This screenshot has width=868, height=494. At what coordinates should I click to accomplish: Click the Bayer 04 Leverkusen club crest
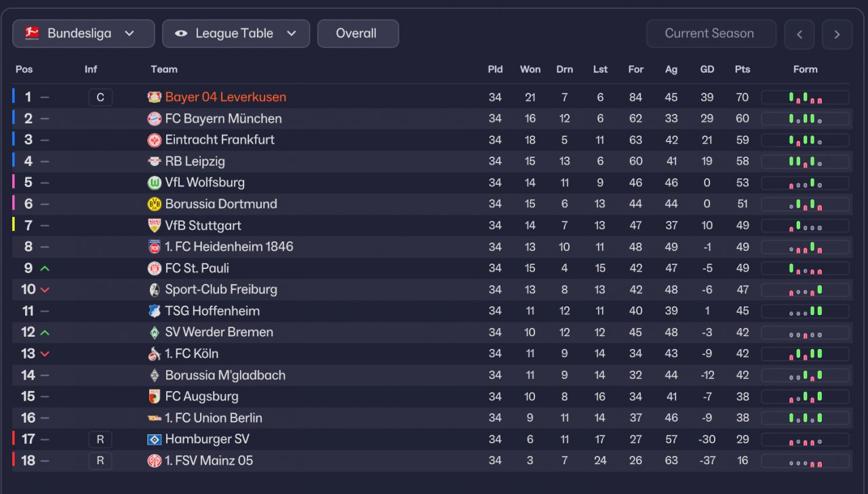coord(155,97)
